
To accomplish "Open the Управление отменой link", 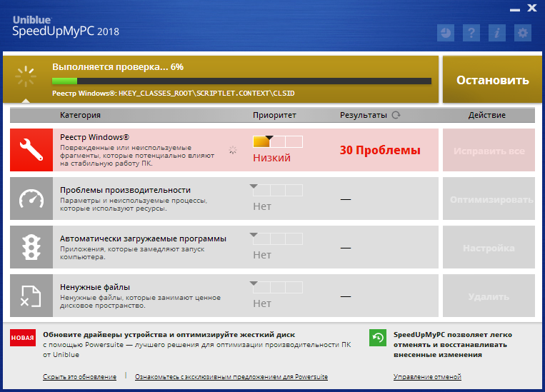I will tap(427, 377).
